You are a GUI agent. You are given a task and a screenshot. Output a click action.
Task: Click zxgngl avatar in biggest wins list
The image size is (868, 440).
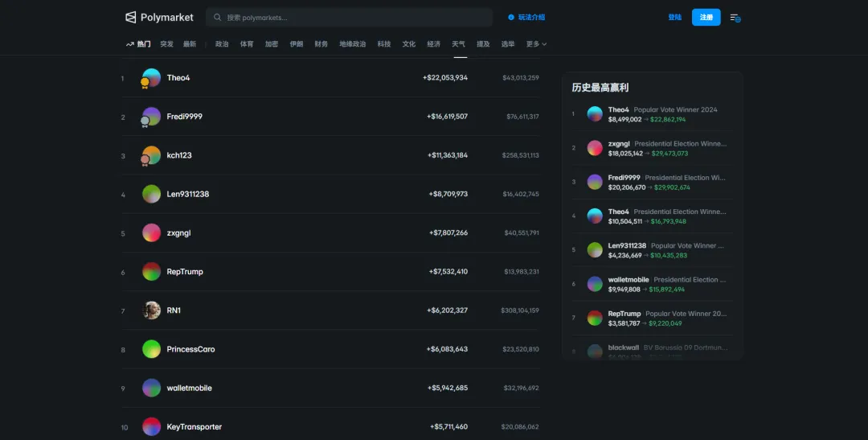coord(595,148)
